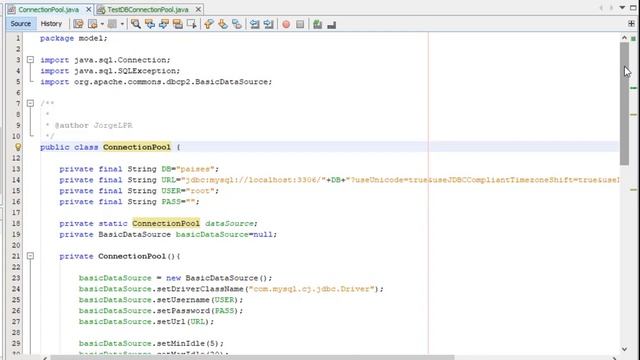Click on 'import java.sql.SQLException;' line
Viewport: 640px width, 360px height.
pyautogui.click(x=110, y=71)
